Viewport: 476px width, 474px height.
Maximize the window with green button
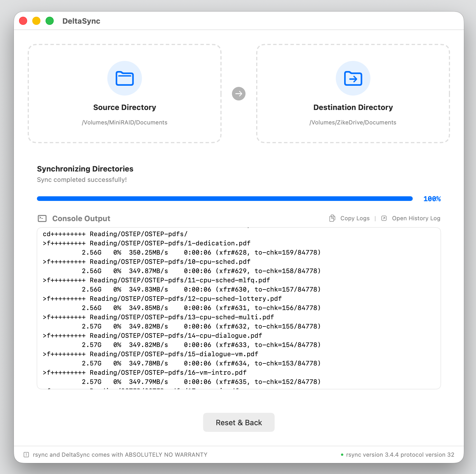50,21
